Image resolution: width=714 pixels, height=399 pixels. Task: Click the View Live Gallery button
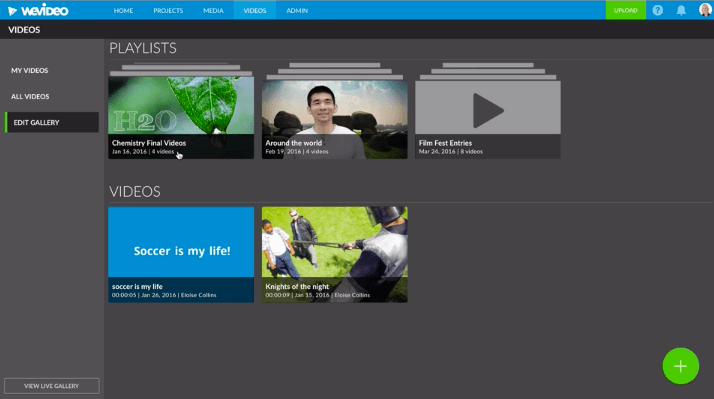click(x=51, y=386)
